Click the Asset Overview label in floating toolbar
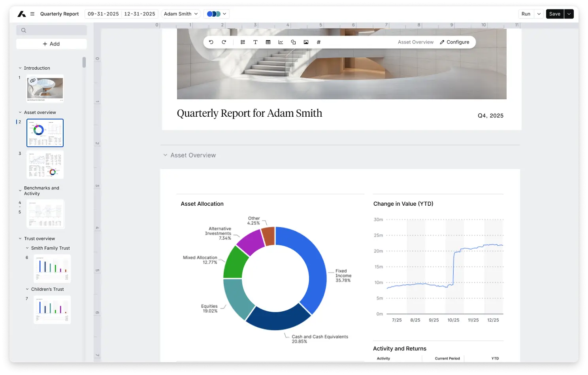 415,42
